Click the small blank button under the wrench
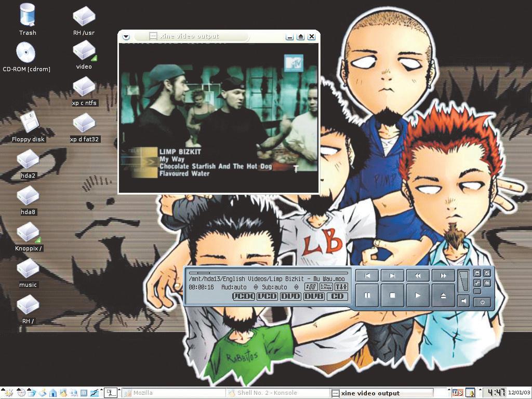 (x=477, y=291)
